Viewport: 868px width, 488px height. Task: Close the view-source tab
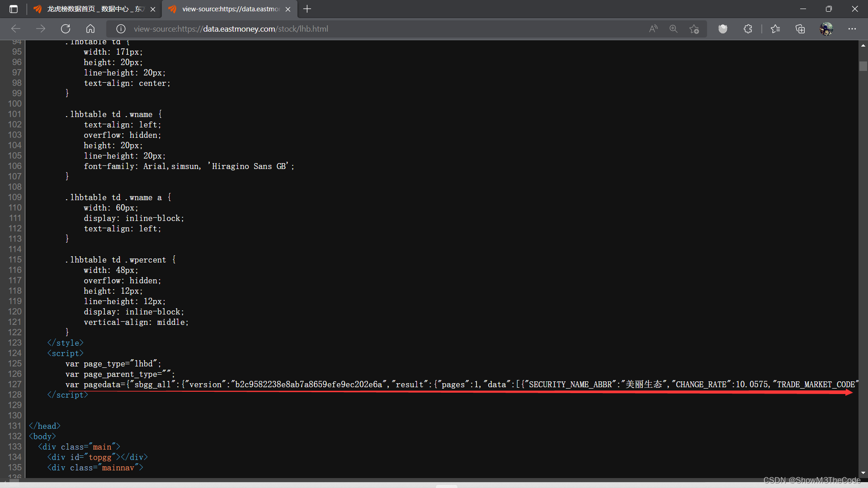coord(288,9)
